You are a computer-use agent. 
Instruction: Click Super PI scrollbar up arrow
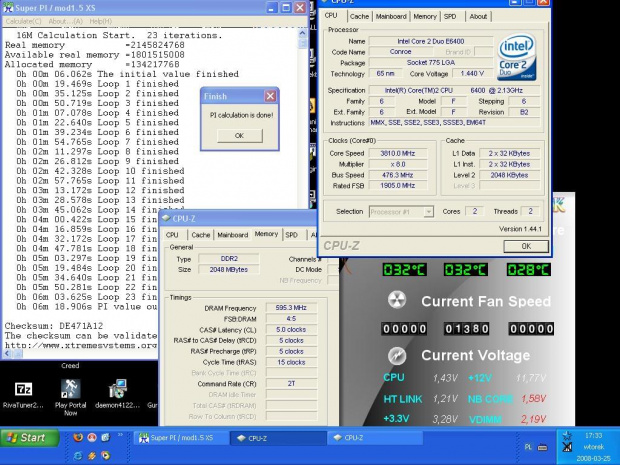302,33
